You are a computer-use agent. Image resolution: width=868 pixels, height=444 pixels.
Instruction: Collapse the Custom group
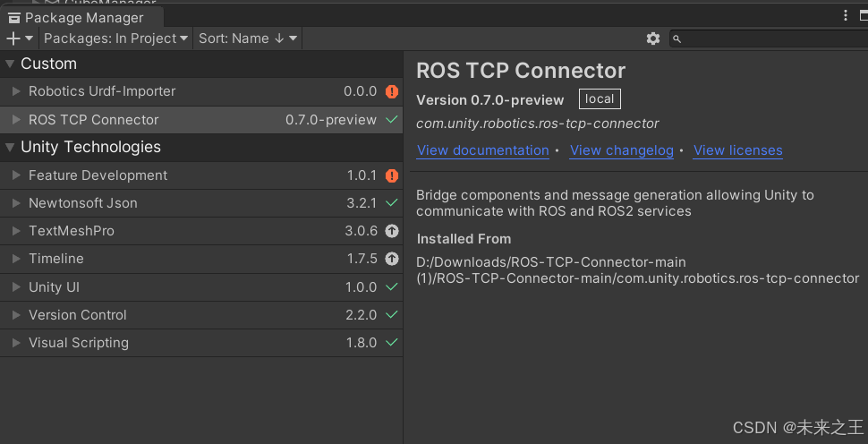[x=10, y=64]
